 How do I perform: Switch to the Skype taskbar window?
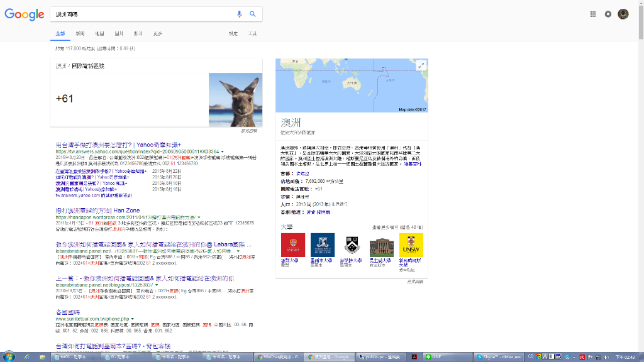click(x=500, y=357)
